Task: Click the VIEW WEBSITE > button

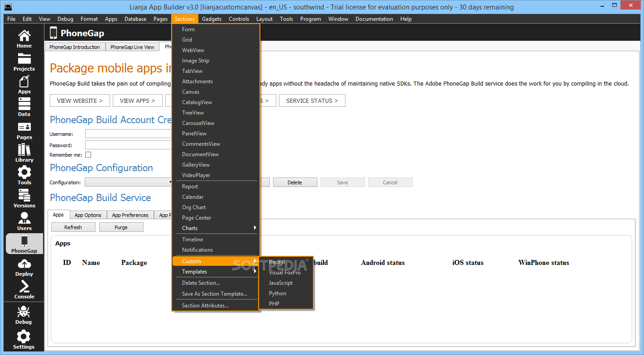Action: point(80,101)
